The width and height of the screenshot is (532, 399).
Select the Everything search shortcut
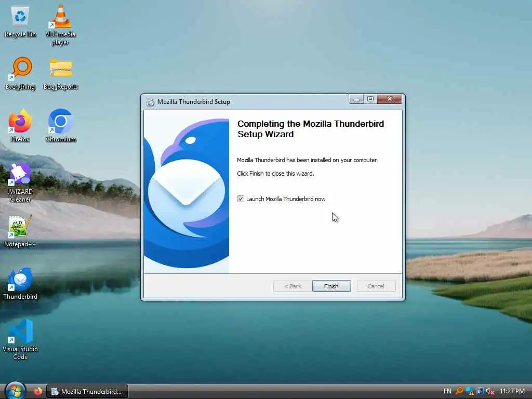point(20,74)
